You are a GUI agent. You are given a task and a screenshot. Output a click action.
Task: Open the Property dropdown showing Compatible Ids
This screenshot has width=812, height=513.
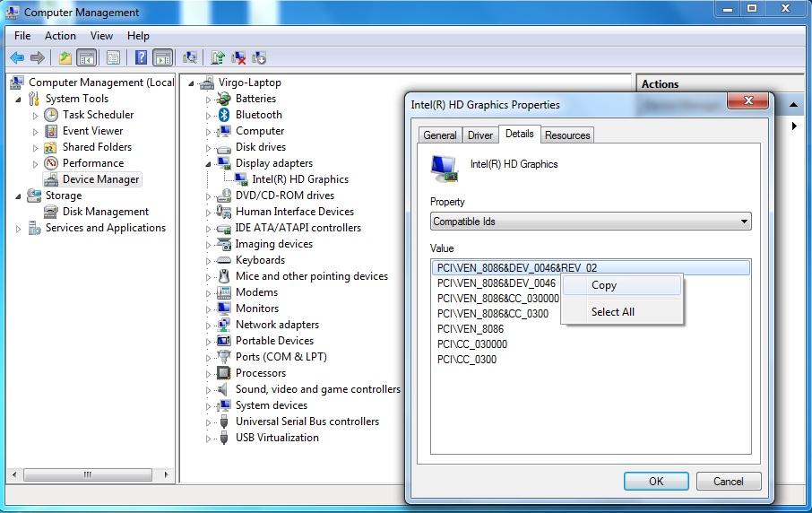pyautogui.click(x=591, y=222)
